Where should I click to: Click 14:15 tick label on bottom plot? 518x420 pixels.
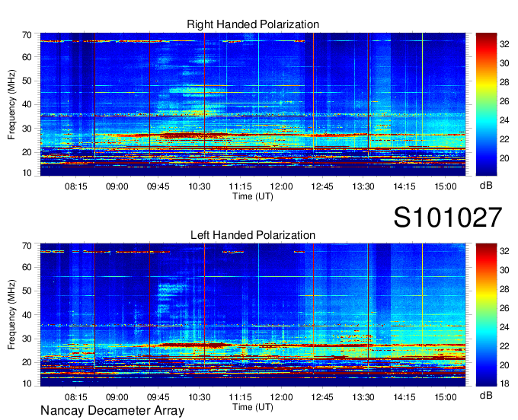(x=404, y=397)
